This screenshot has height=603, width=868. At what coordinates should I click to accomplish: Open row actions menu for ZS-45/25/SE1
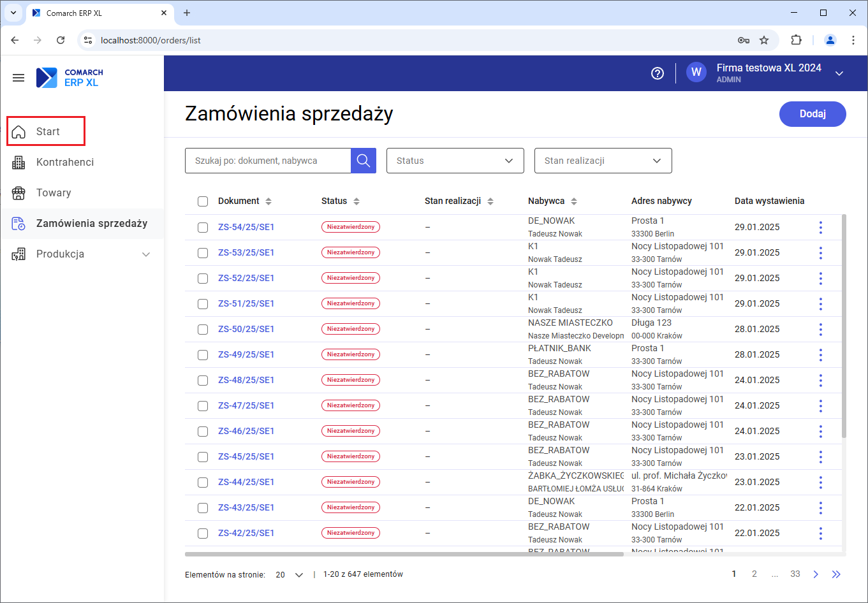(821, 456)
